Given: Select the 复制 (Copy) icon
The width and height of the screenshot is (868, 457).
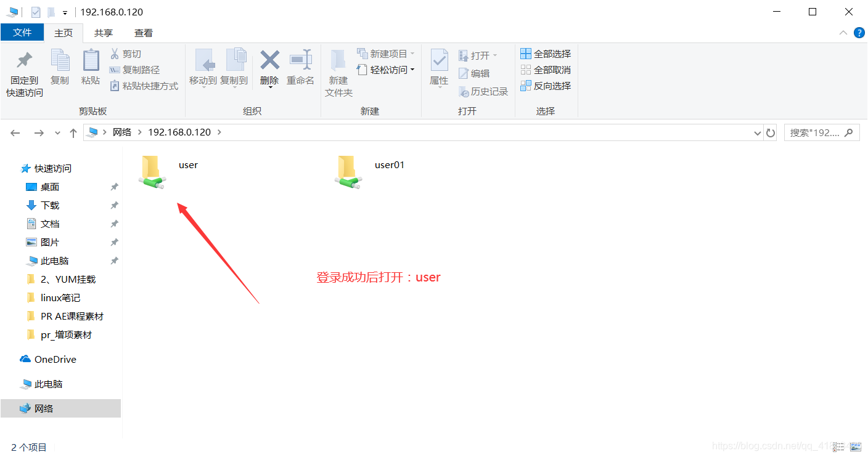Looking at the screenshot, I should coord(60,68).
